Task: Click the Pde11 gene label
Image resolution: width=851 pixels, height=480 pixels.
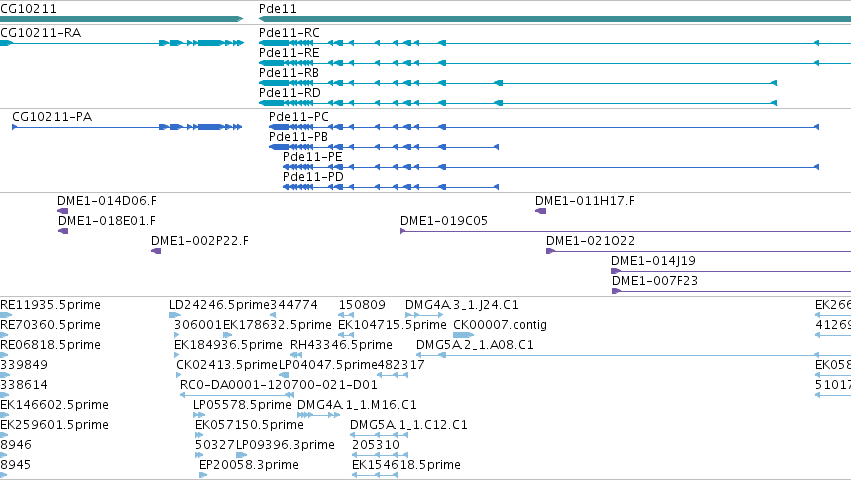Action: (278, 9)
